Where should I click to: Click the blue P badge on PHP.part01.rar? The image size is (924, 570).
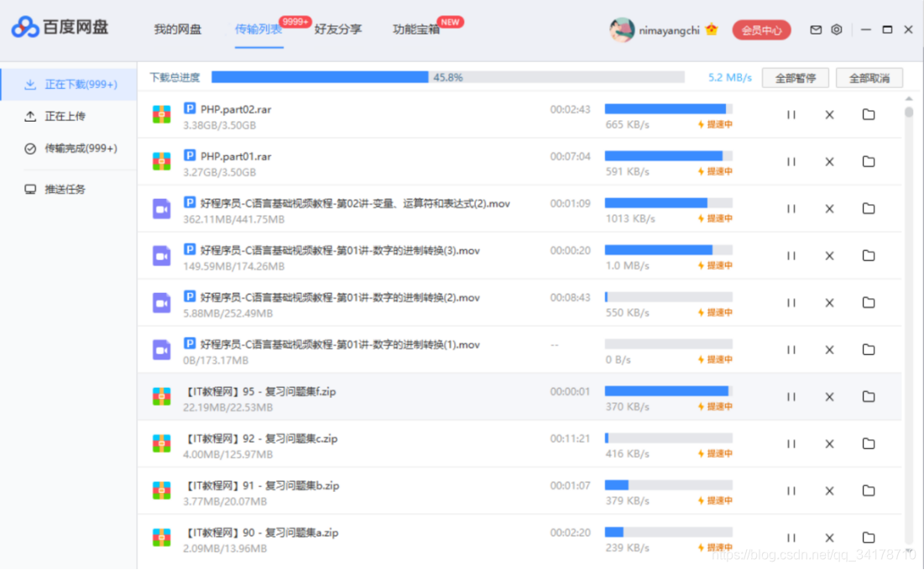point(189,155)
